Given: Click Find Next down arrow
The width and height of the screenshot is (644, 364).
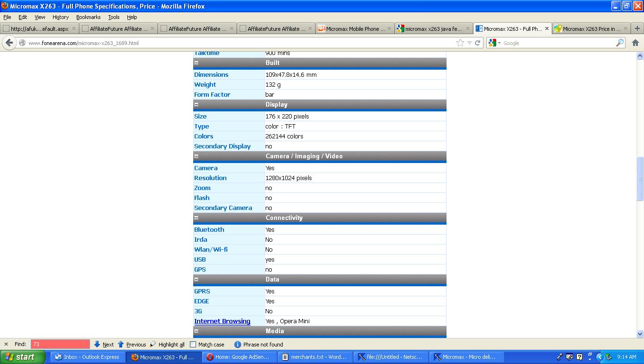Looking at the screenshot, I should [x=97, y=345].
